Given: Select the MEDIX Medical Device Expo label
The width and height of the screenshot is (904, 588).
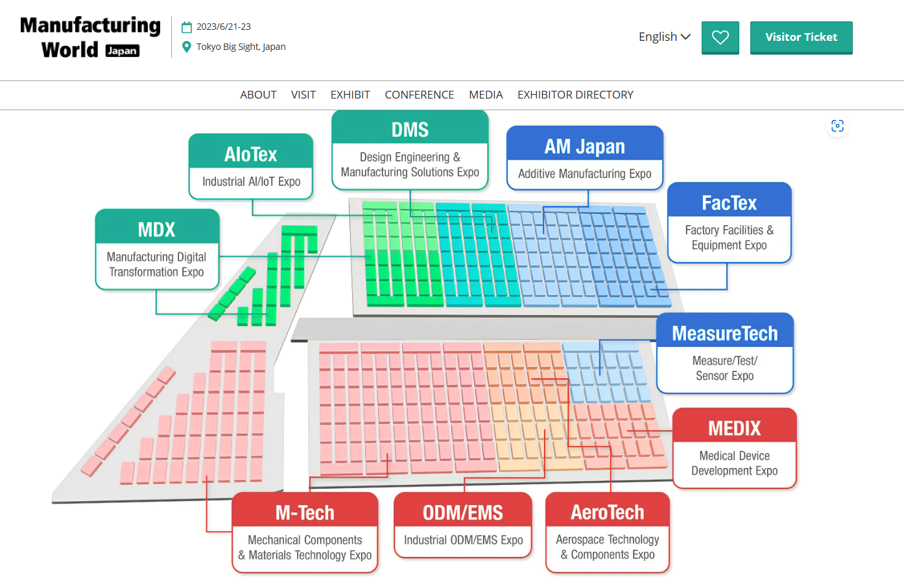Looking at the screenshot, I should pyautogui.click(x=734, y=448).
